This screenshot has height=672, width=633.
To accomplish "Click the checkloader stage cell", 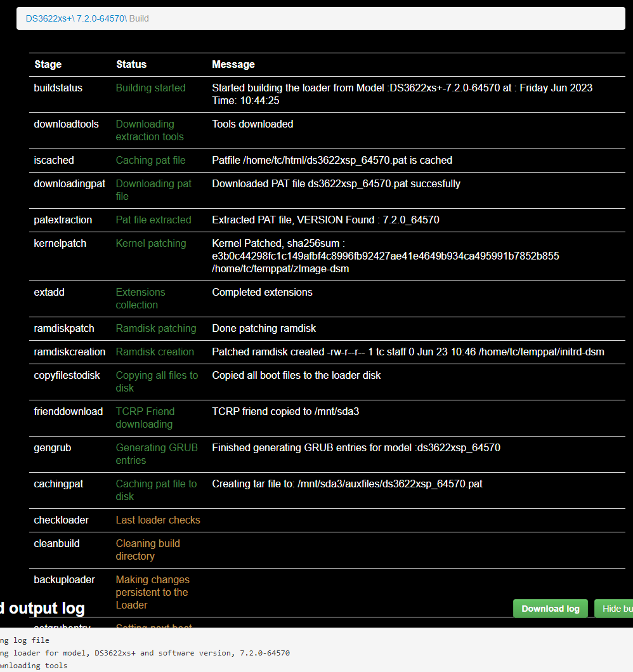I will coord(62,520).
